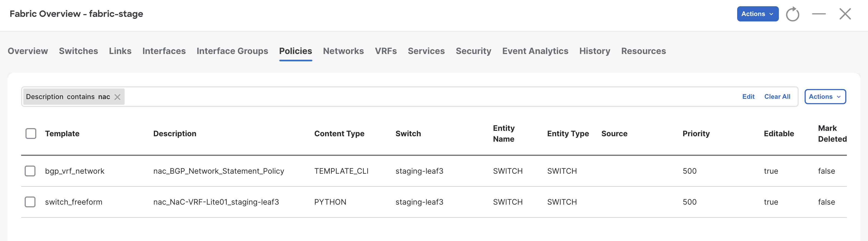Click the nac_BGP_Network_Statement_Policy description

[219, 171]
